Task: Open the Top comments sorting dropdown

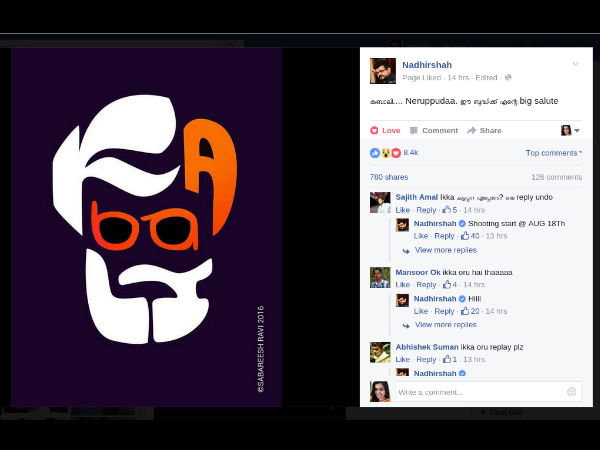Action: pos(553,153)
